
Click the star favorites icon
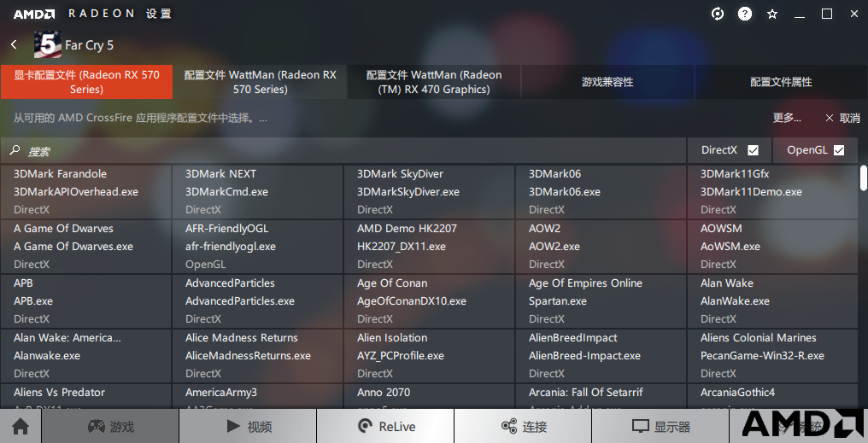tap(772, 15)
